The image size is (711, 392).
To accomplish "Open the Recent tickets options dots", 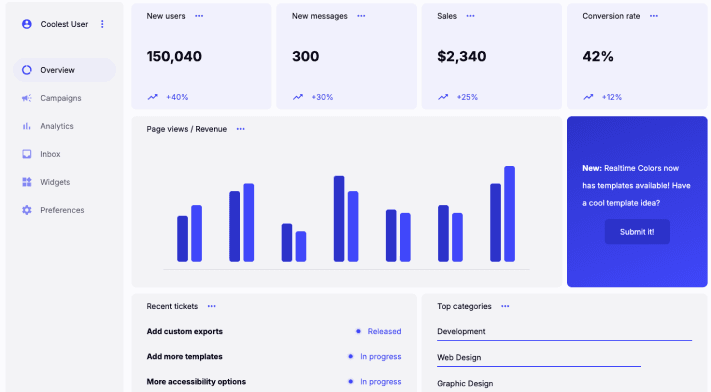I will 211,306.
